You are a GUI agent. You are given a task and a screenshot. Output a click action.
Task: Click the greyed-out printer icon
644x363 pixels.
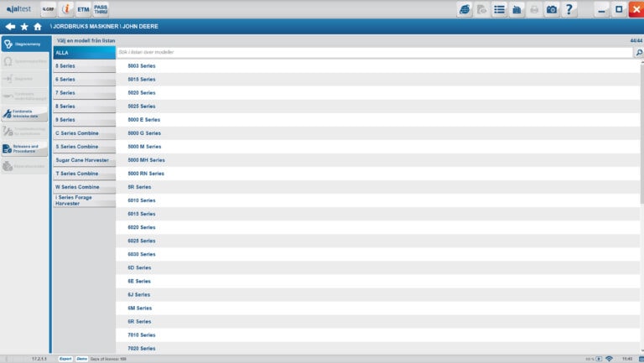(534, 9)
